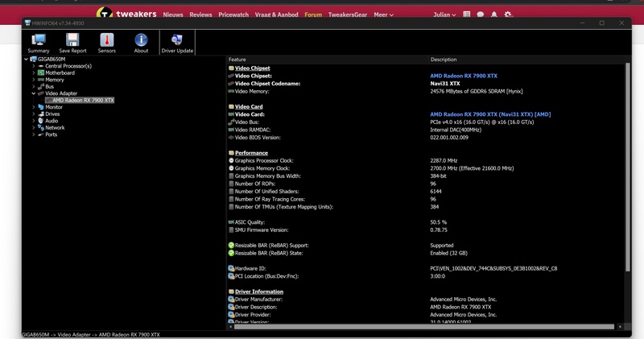Expand the Monitor tree node
The height and width of the screenshot is (339, 644).
tap(34, 107)
